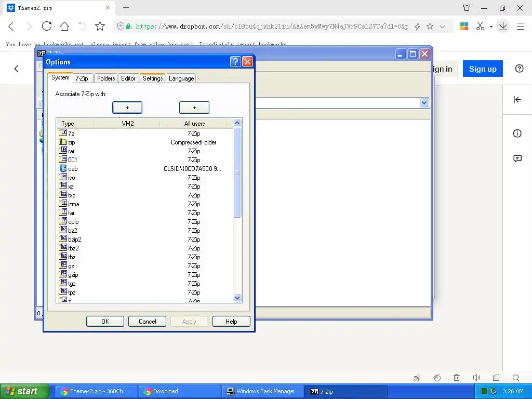The height and width of the screenshot is (399, 532).
Task: Click the cpio file type icon
Action: point(63,221)
